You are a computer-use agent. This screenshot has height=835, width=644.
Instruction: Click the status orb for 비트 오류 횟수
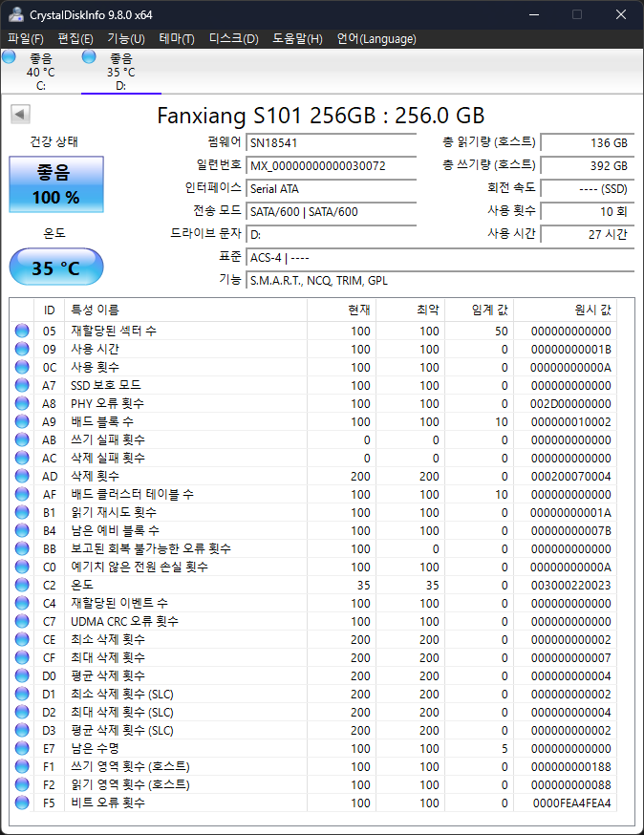point(22,803)
